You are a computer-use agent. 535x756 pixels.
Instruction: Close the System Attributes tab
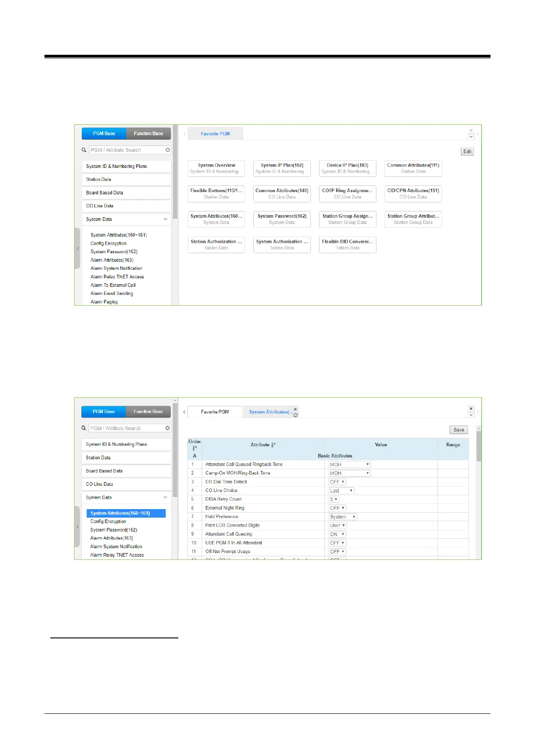[x=295, y=409]
